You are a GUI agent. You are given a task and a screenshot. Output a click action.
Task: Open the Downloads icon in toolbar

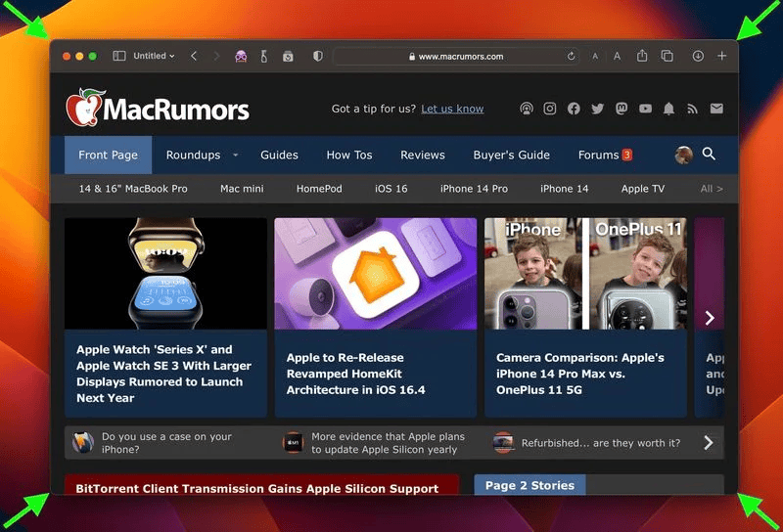pos(698,57)
